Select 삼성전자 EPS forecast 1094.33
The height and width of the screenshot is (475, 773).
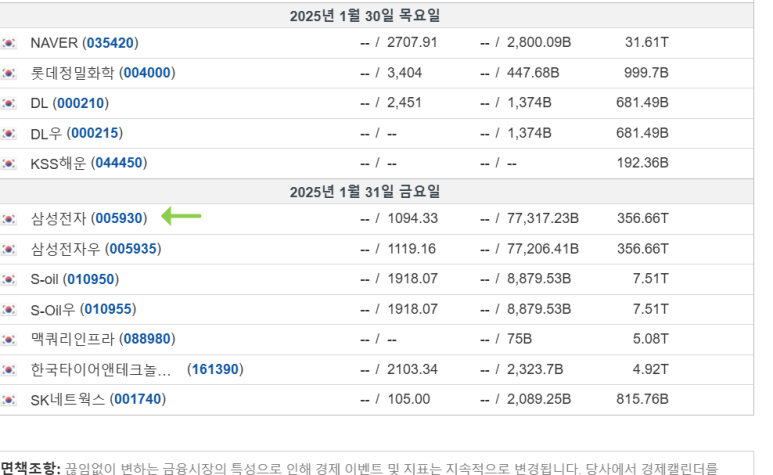(412, 218)
